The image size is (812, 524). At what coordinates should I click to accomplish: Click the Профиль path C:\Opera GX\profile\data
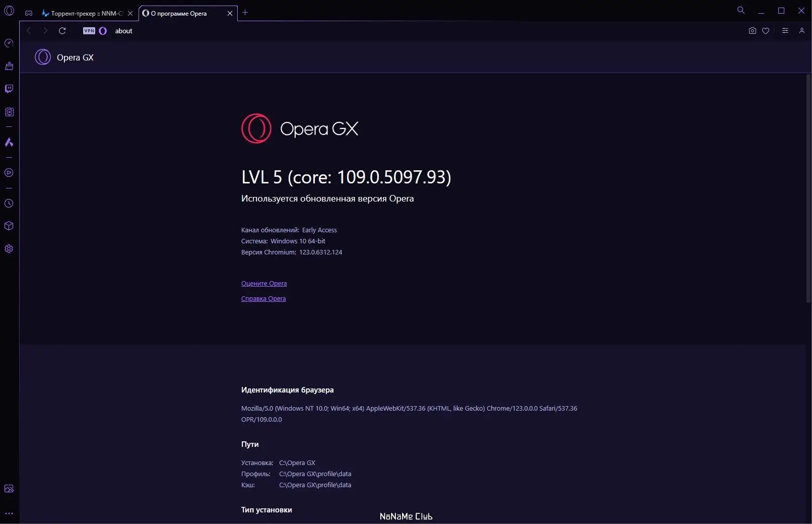[x=315, y=474]
